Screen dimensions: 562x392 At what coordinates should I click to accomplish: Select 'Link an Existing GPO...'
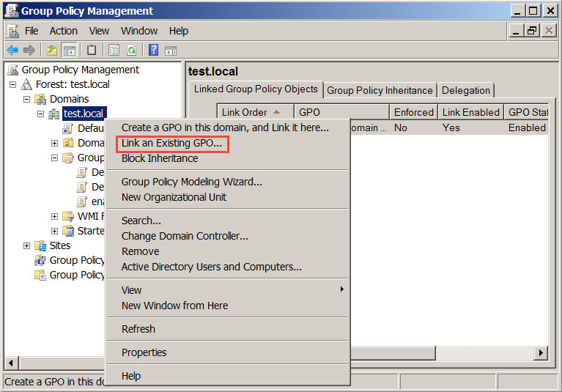(228, 144)
